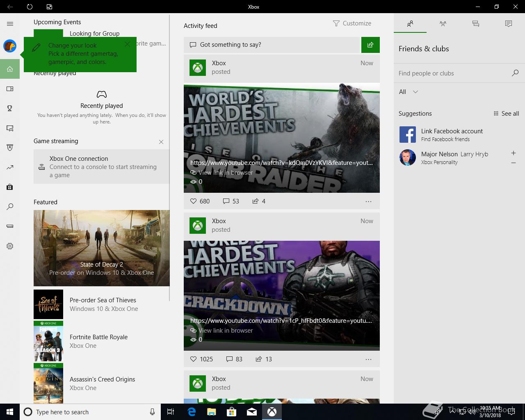The width and height of the screenshot is (525, 420).
Task: Open the Search icon in the sidebar
Action: coord(10,207)
